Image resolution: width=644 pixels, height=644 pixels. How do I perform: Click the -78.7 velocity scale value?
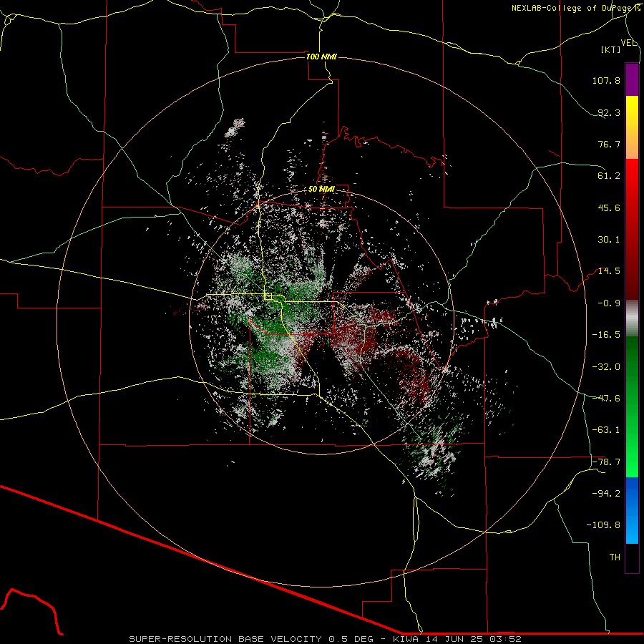[606, 462]
